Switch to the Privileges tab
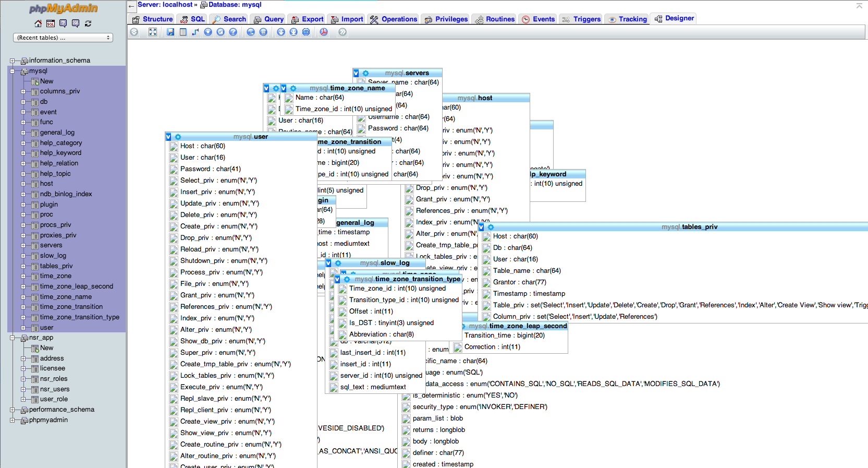The height and width of the screenshot is (468, 868). point(446,19)
